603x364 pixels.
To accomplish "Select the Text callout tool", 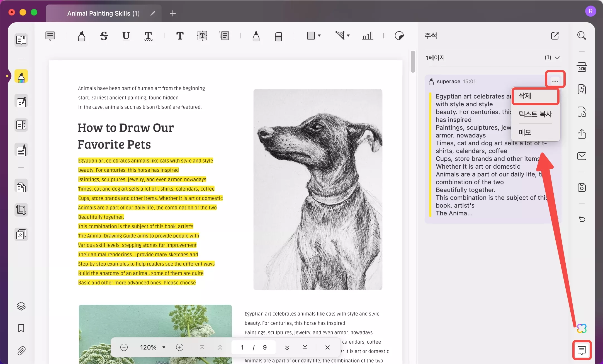I will (224, 36).
